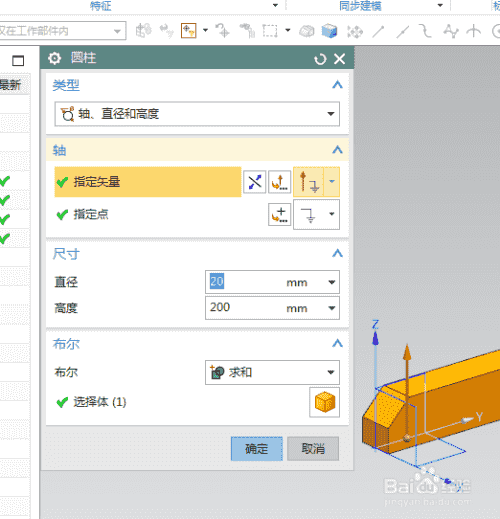
Task: Click the Z axis arrow in viewport
Action: [x=376, y=338]
